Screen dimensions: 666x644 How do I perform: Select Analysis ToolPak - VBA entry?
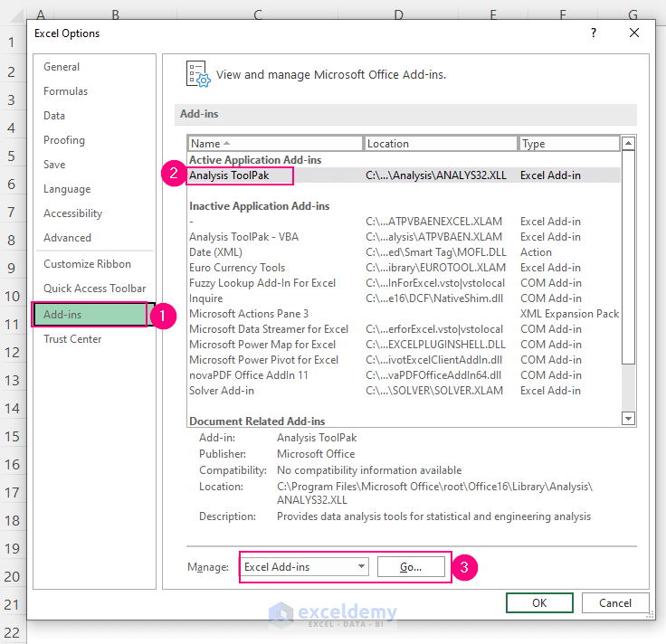pyautogui.click(x=243, y=237)
